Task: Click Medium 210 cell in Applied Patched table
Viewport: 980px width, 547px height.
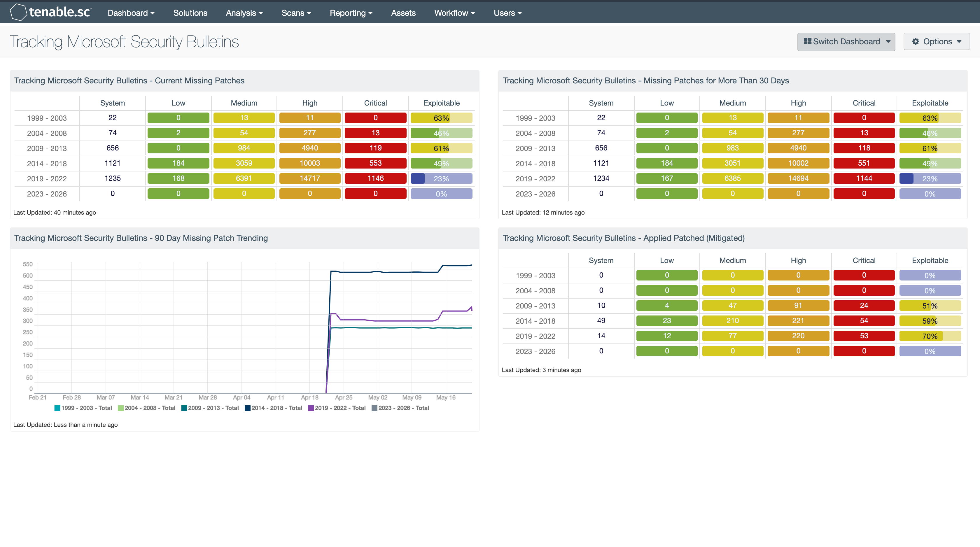Action: pyautogui.click(x=732, y=321)
